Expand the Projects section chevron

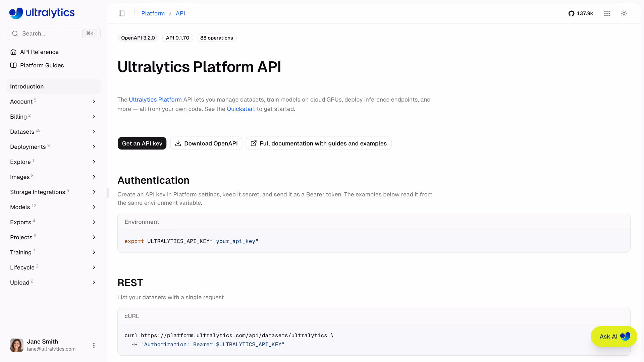(94, 237)
